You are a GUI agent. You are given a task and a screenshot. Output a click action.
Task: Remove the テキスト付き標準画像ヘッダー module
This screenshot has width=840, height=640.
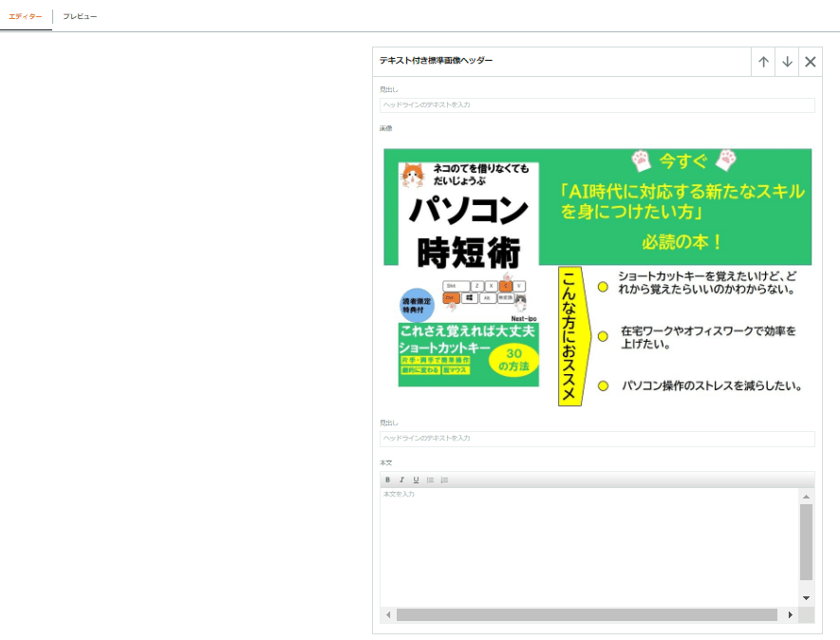810,62
